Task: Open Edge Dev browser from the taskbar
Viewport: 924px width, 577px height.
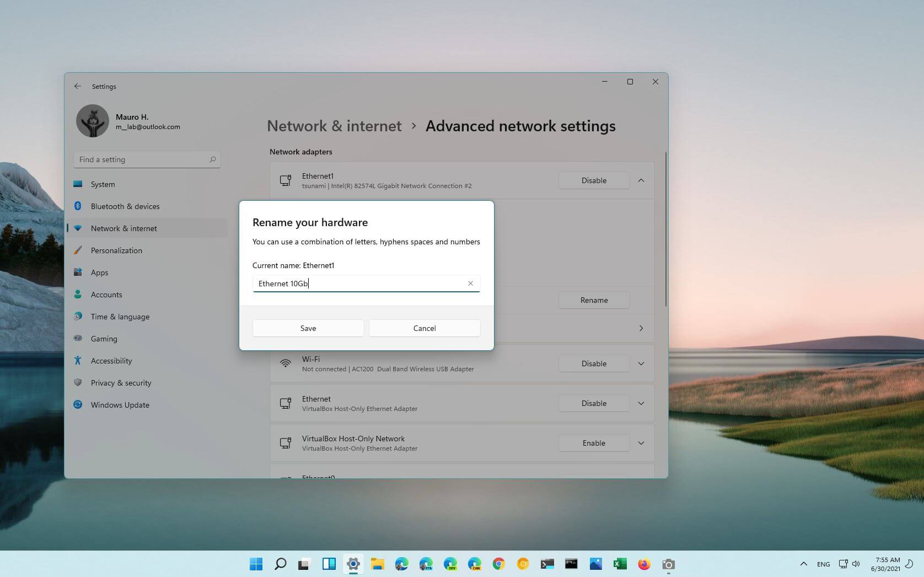Action: 451,564
